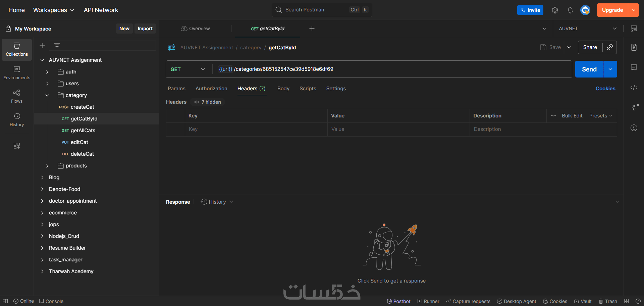Expand the Blog collection
The height and width of the screenshot is (306, 644).
pos(42,177)
